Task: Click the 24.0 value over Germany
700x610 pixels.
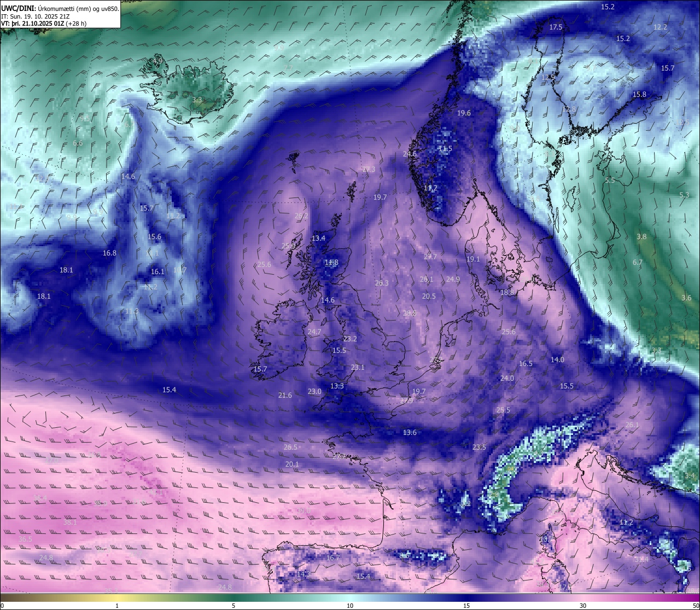Action: pyautogui.click(x=507, y=379)
